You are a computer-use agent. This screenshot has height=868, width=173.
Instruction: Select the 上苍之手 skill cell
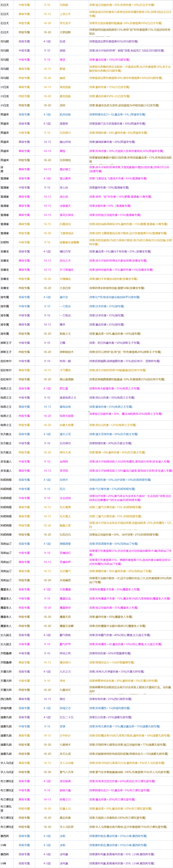pos(65,14)
